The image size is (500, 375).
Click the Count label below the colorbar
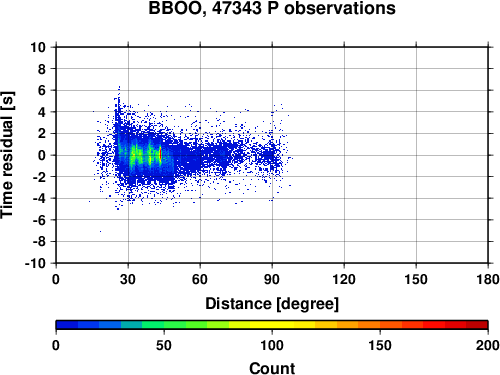pos(272,368)
